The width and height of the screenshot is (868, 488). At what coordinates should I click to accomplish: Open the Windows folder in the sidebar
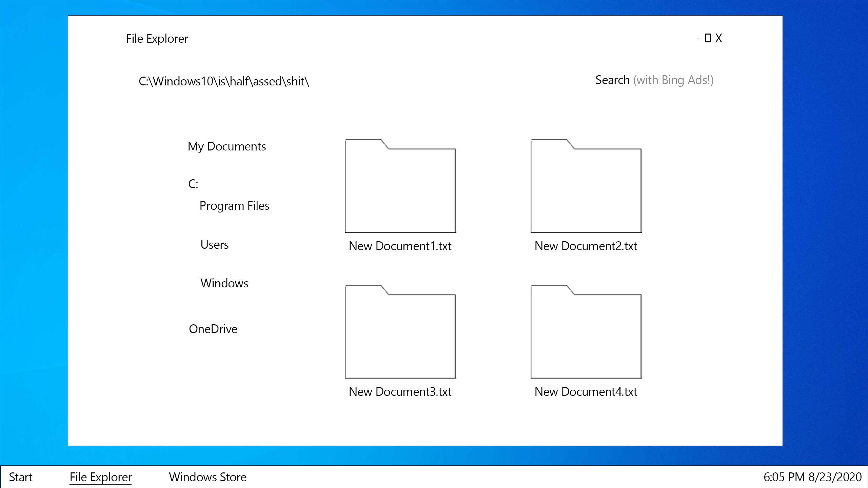point(224,283)
